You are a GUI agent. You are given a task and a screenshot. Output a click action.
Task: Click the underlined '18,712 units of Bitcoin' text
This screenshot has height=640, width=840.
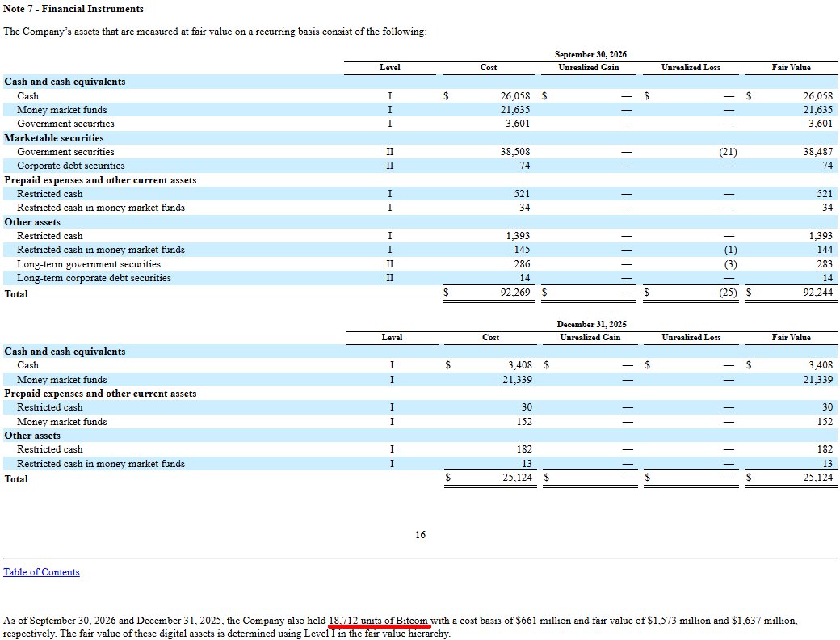(378, 620)
